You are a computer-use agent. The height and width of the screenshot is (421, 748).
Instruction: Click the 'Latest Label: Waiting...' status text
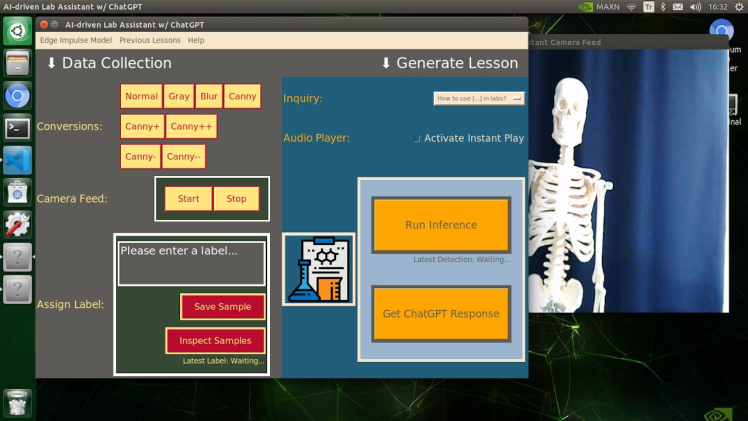223,361
